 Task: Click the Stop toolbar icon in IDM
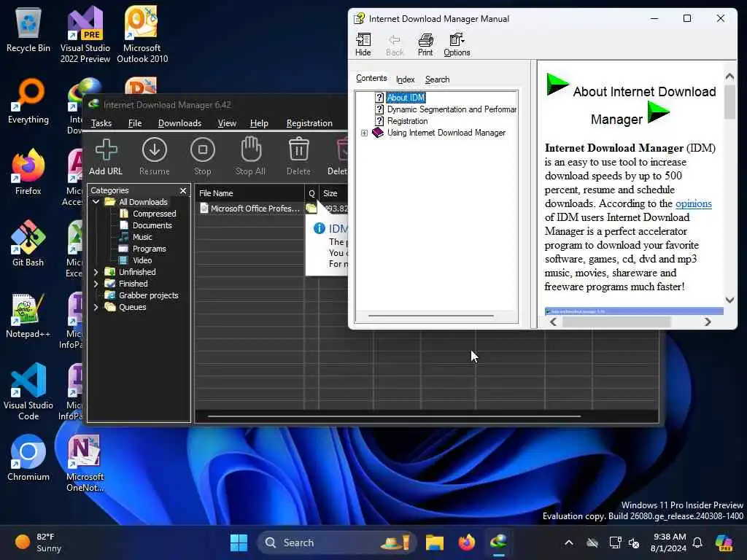(203, 157)
